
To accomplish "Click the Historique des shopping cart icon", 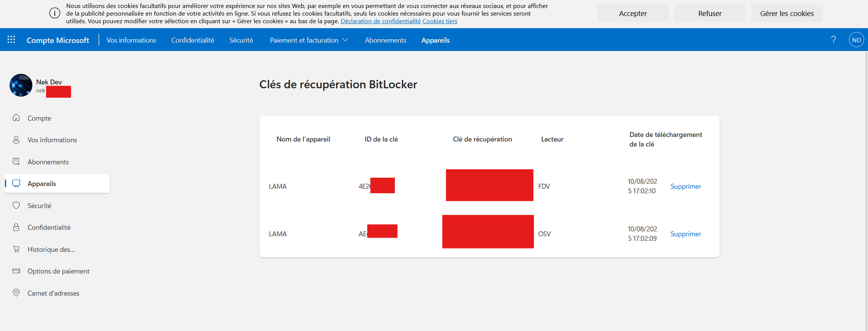I will click(16, 249).
